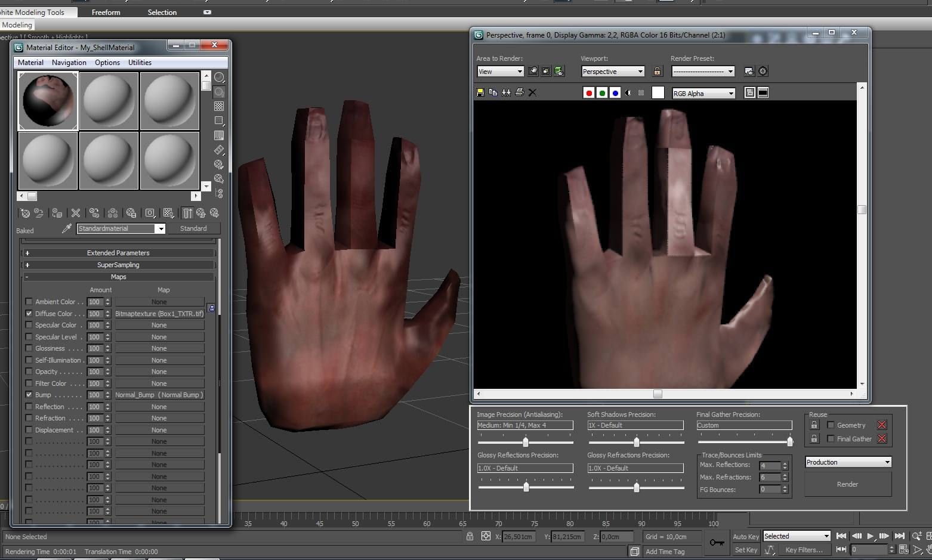Screen dimensions: 932x560
Task: Clone the rendered frame window
Action: pyautogui.click(x=506, y=92)
